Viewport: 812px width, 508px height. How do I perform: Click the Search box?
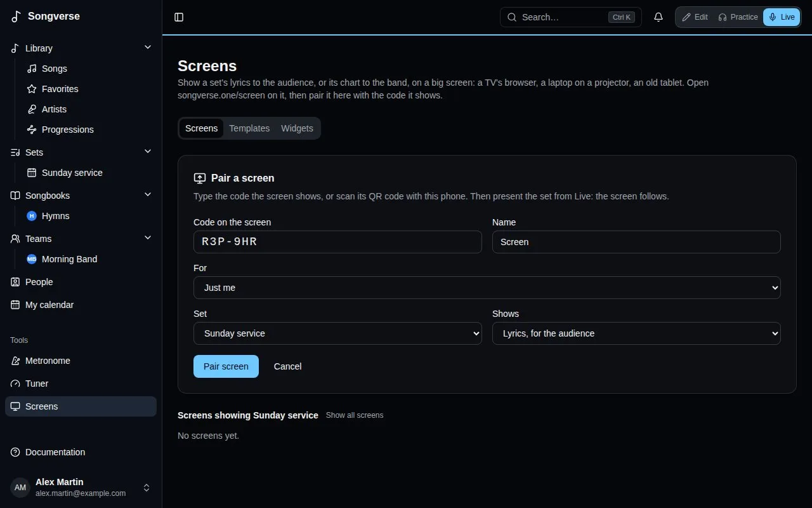(x=571, y=17)
